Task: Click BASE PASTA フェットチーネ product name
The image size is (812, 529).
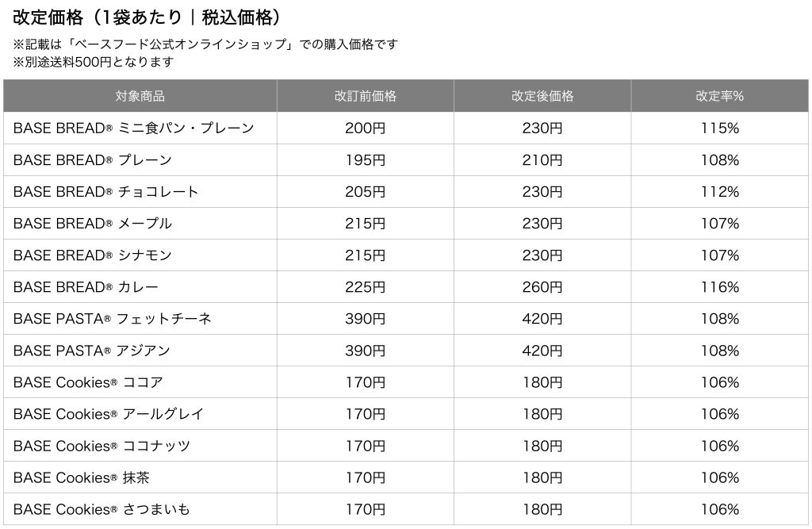Action: coord(113,319)
